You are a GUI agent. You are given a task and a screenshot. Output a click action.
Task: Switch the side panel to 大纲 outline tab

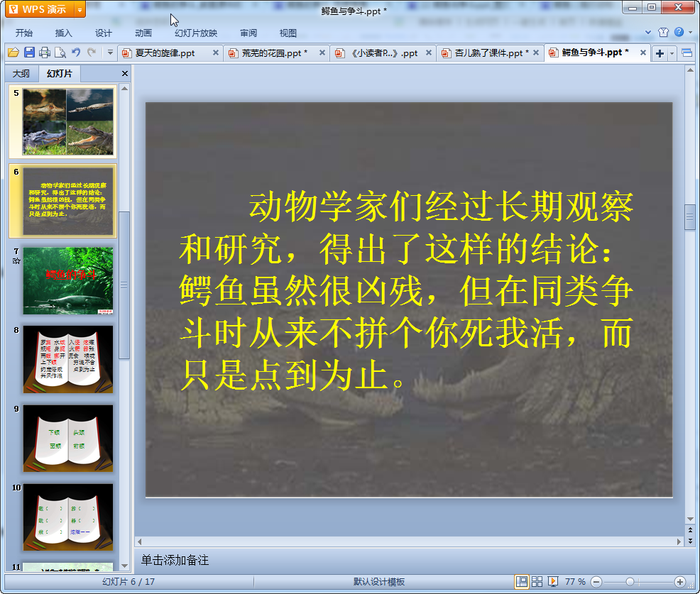tap(21, 74)
